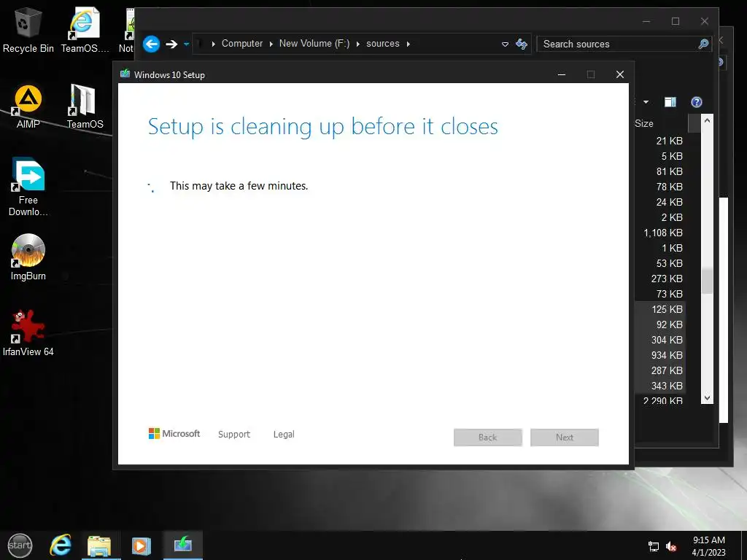Open the address bar history dropdown
Screen dimensions: 747x560
505,44
